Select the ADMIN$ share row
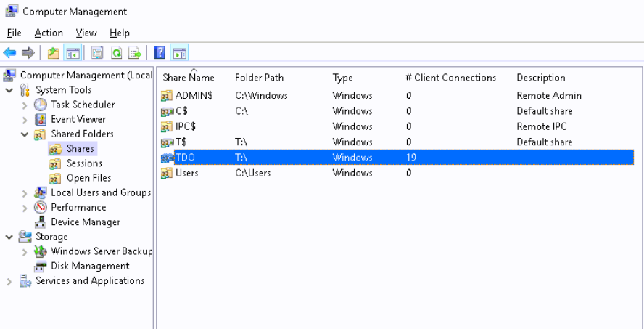 pyautogui.click(x=194, y=95)
